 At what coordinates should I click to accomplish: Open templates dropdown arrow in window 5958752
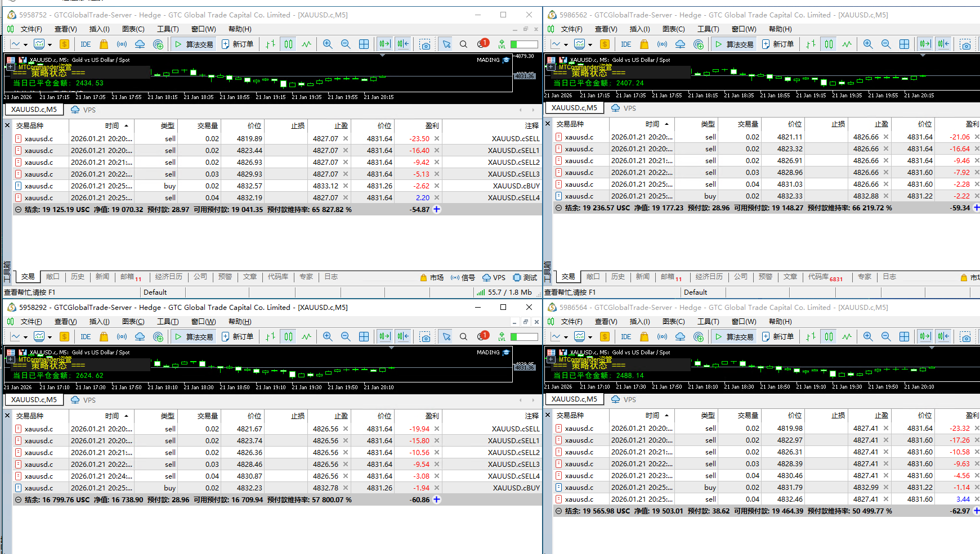click(x=50, y=45)
